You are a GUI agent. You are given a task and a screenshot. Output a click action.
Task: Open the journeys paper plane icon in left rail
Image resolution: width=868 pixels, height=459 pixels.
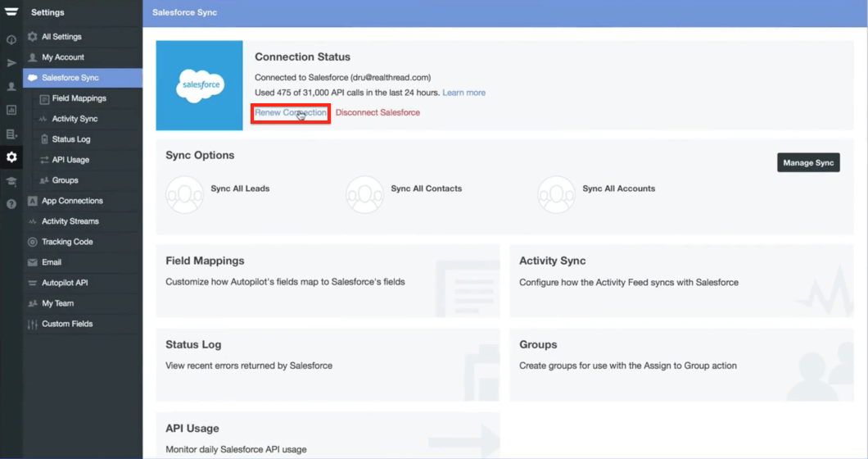click(x=11, y=63)
